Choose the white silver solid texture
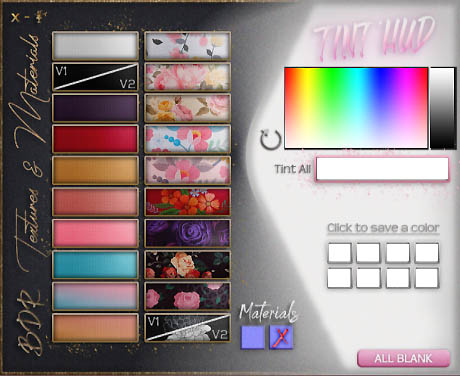This screenshot has width=460, height=376. (95, 46)
